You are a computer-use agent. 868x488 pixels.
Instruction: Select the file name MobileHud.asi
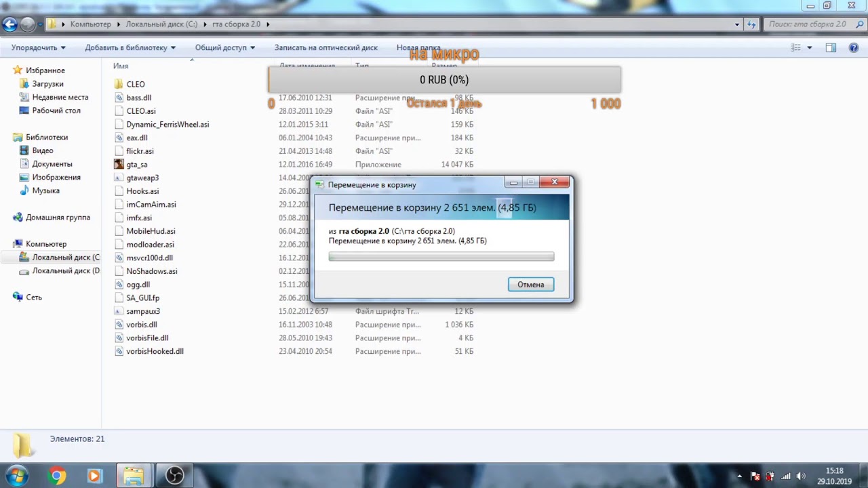(151, 231)
